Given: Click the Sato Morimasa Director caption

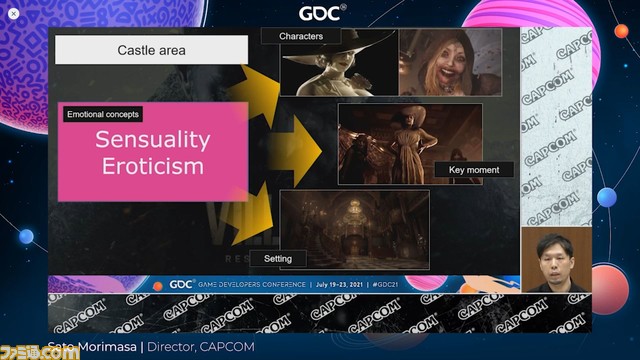Looking at the screenshot, I should pos(151,347).
